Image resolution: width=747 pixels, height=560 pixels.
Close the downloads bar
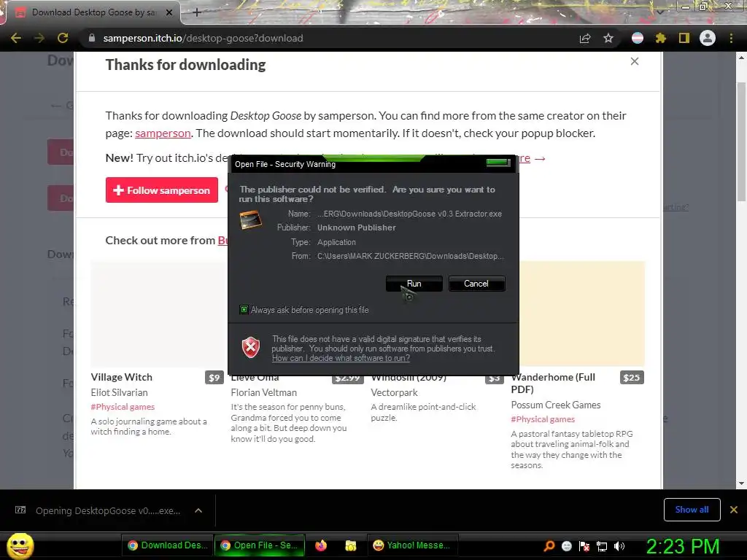[734, 510]
